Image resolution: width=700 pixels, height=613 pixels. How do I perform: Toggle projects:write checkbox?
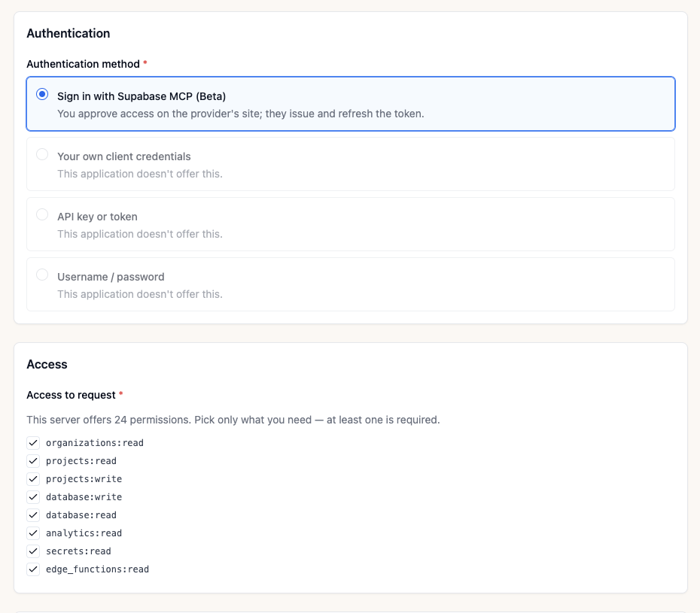click(x=33, y=479)
